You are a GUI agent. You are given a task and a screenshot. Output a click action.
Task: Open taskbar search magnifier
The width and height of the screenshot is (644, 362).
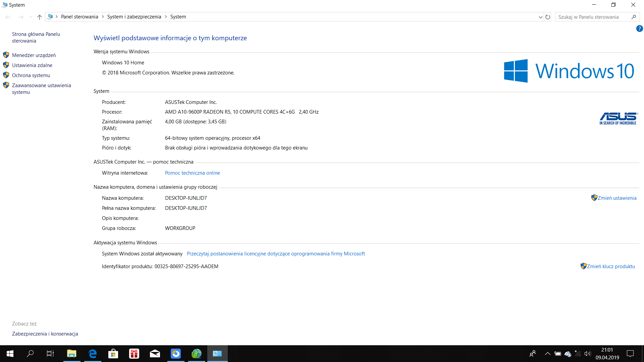pos(30,354)
